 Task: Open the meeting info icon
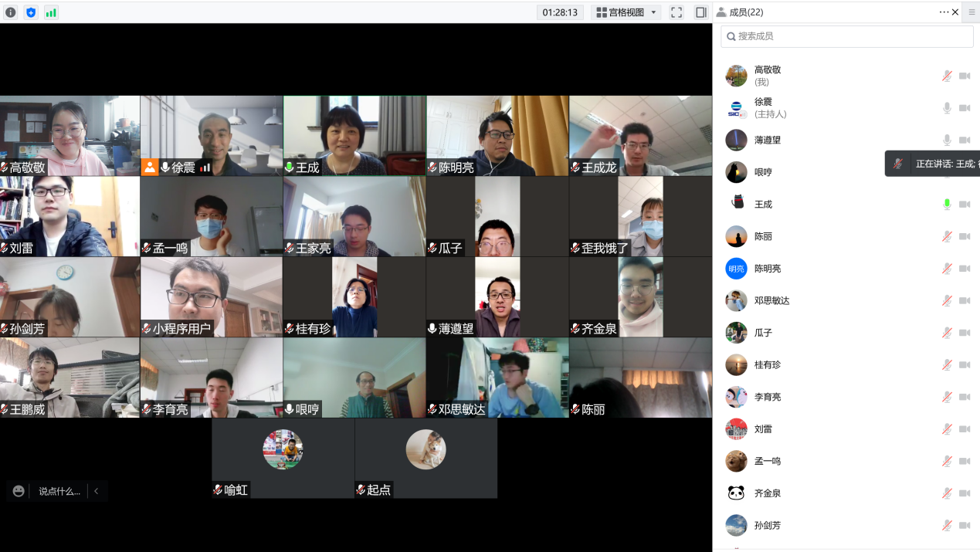click(x=11, y=12)
